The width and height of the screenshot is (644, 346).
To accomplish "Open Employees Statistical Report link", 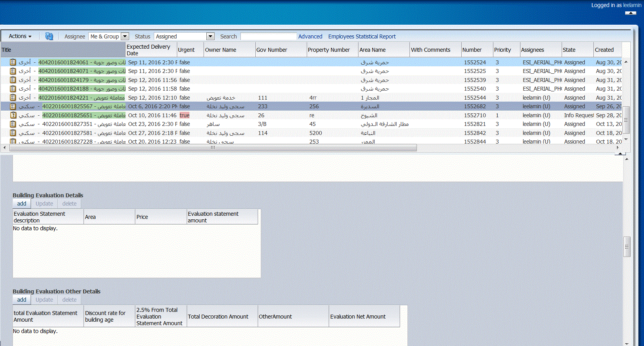I will pos(362,36).
